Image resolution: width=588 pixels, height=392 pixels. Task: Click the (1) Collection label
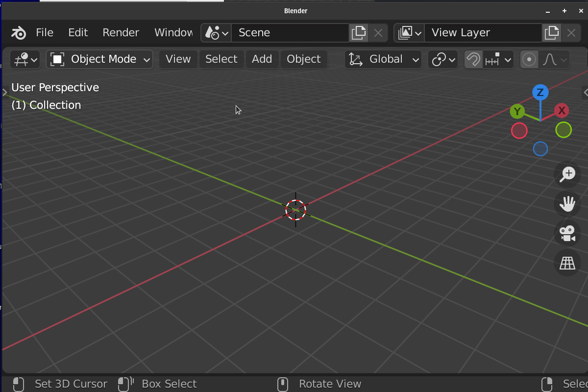click(46, 105)
